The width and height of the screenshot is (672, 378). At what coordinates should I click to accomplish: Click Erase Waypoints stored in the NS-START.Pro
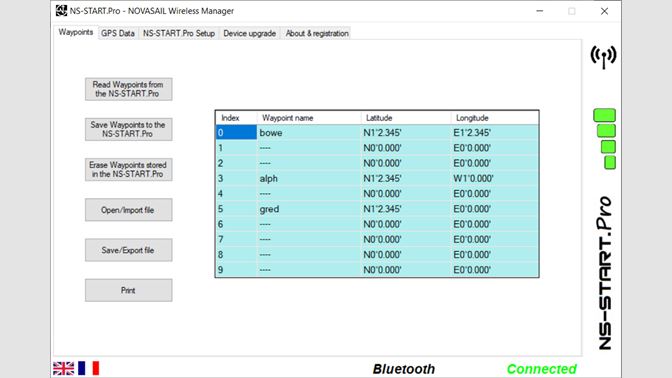click(129, 170)
